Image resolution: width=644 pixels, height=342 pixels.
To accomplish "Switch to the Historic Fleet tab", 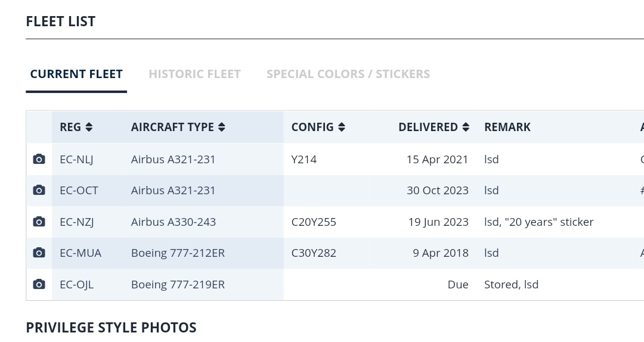I will (x=194, y=74).
